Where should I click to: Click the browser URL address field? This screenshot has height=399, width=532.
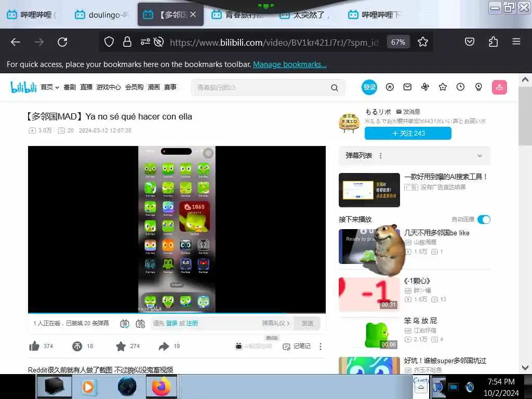(274, 43)
